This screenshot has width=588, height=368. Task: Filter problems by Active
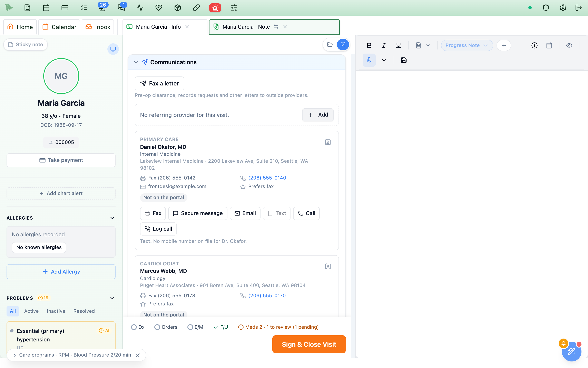[31, 311]
